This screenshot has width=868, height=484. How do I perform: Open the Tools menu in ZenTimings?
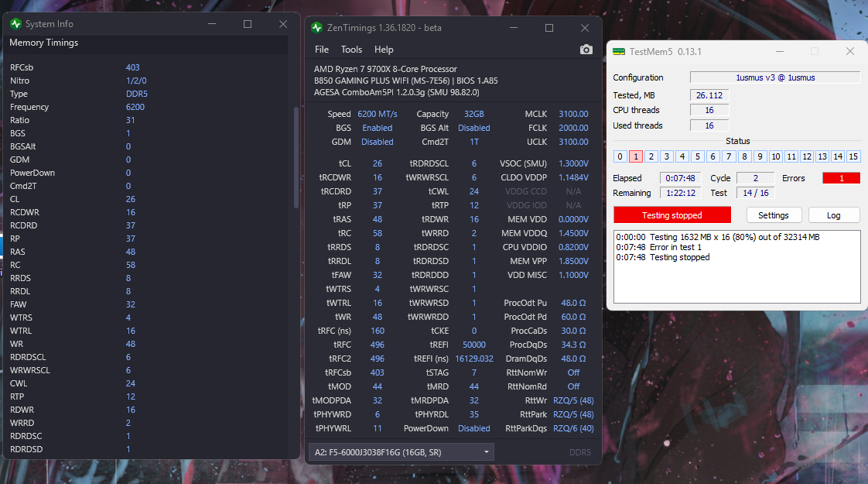pos(351,50)
